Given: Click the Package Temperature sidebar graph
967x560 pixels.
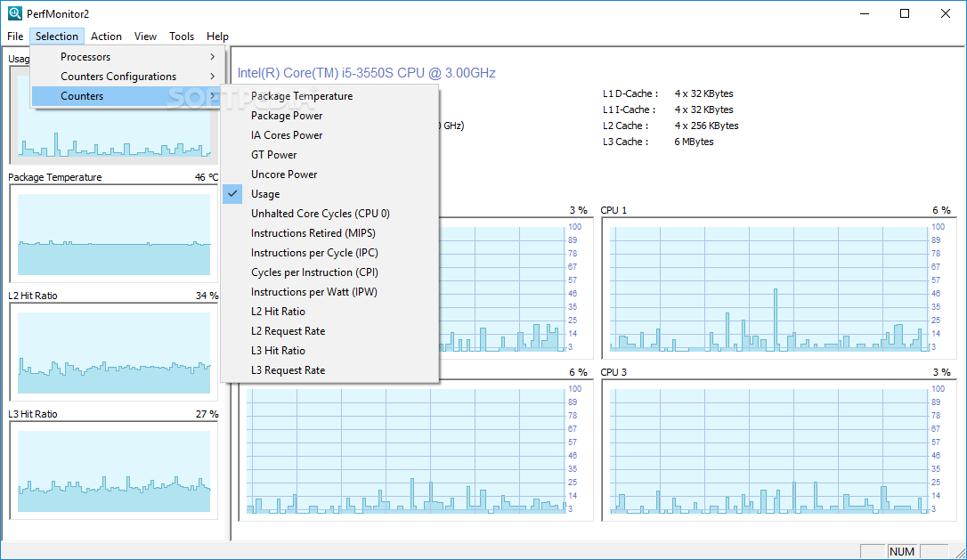Looking at the screenshot, I should point(114,234).
